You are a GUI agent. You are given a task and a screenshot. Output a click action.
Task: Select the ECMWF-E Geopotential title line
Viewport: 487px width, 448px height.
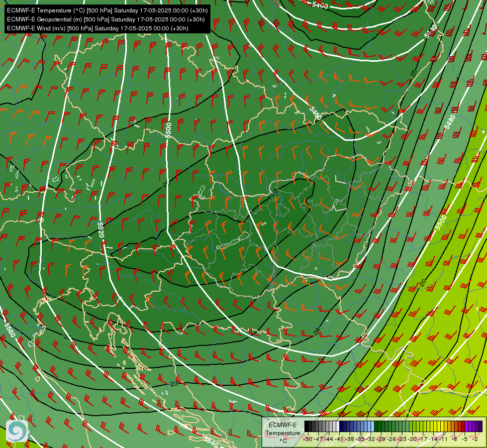[x=105, y=19]
